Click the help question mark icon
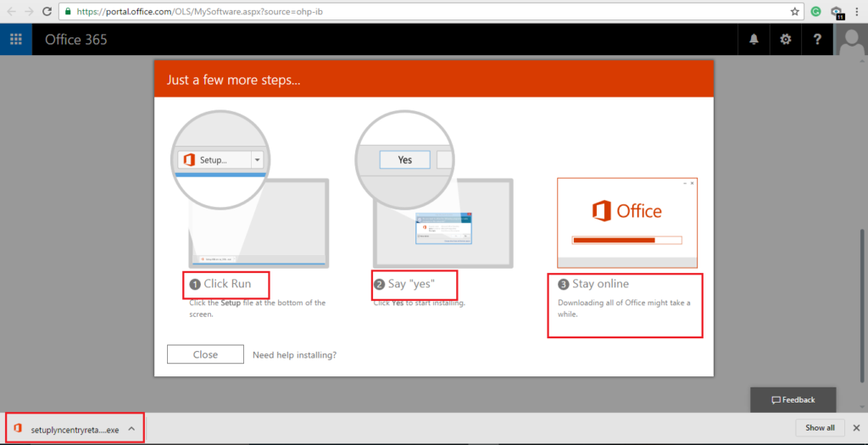Screen dimensions: 868x445 point(817,39)
